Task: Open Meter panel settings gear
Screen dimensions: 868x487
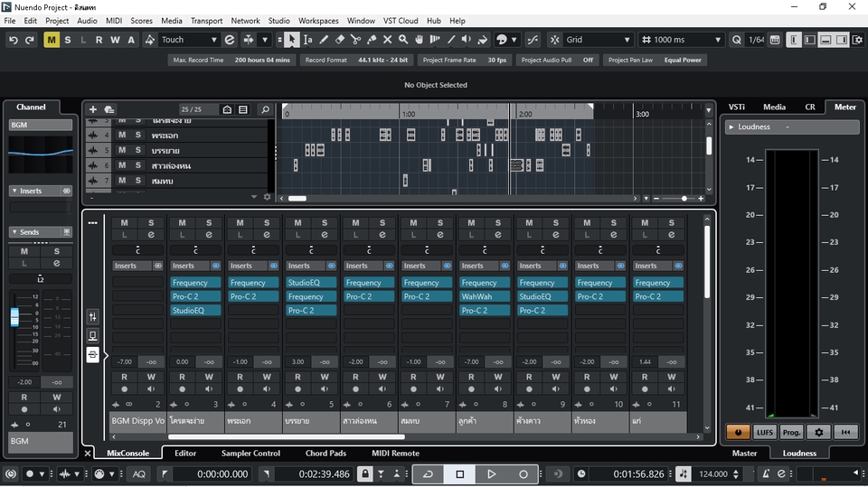Action: [819, 432]
